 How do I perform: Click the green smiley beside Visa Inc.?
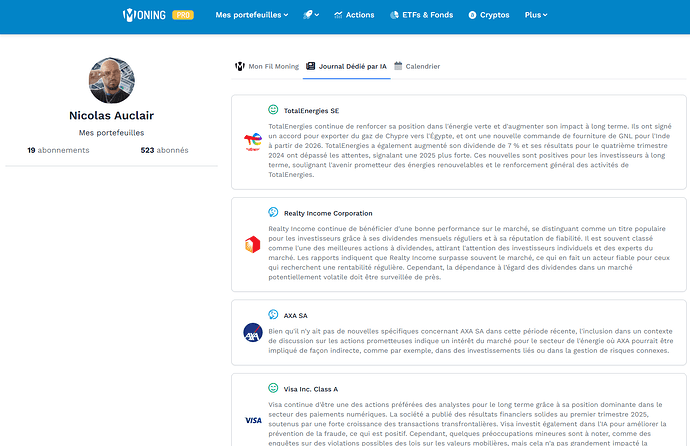coord(273,388)
